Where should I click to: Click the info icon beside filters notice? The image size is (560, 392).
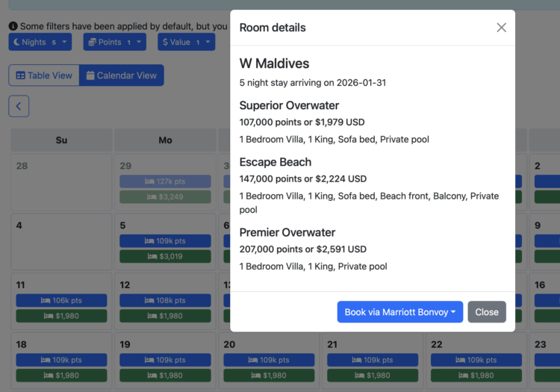point(13,26)
